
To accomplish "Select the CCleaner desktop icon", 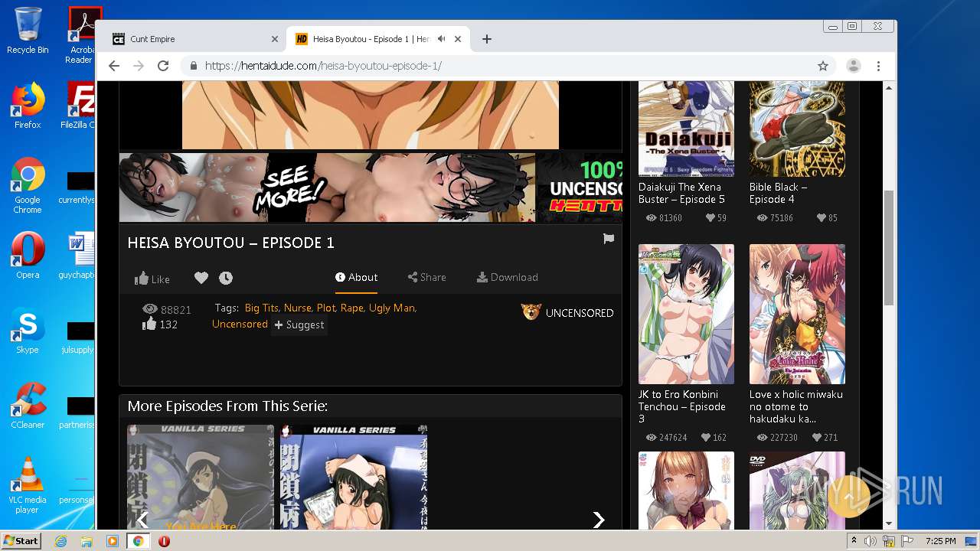I will 28,406.
